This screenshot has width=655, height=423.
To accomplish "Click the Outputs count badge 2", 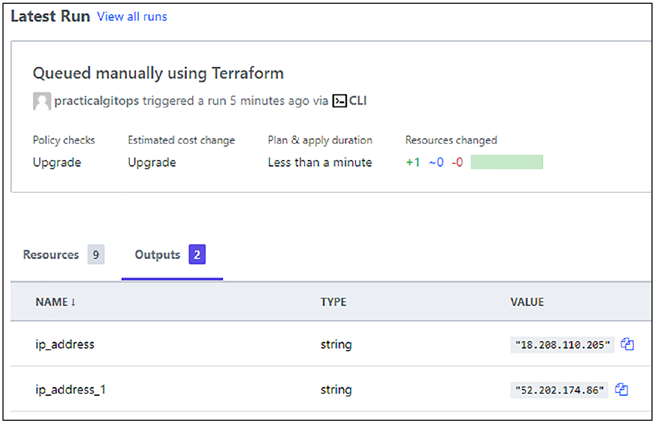I will pyautogui.click(x=197, y=254).
